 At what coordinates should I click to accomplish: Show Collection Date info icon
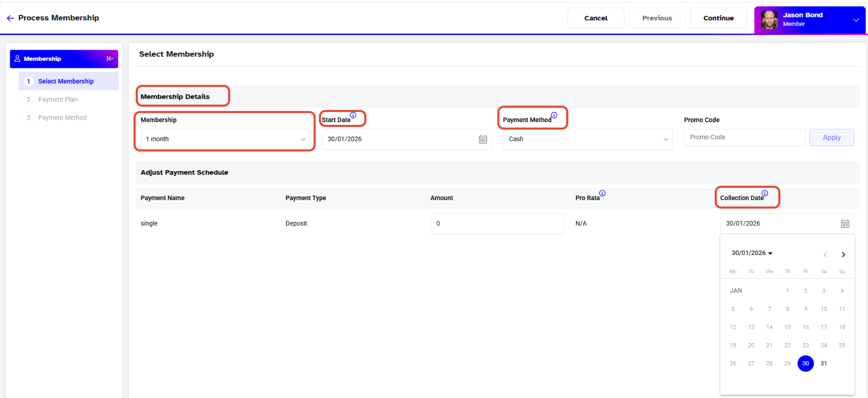(764, 193)
